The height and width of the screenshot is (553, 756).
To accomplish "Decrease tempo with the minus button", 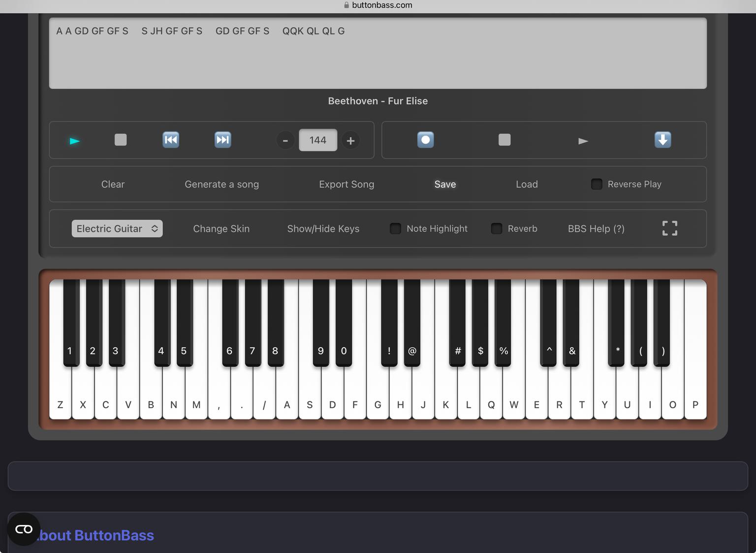I will [285, 141].
